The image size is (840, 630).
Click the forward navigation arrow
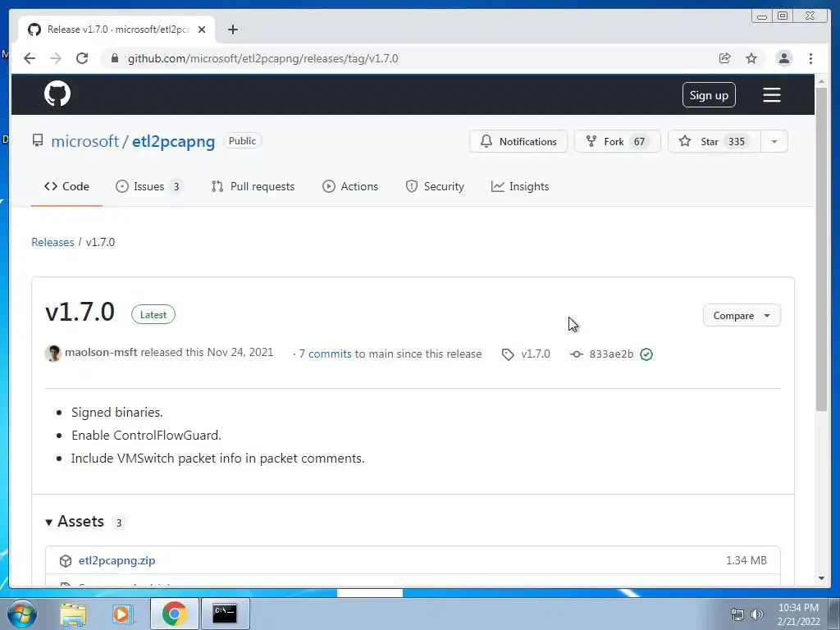(56, 58)
